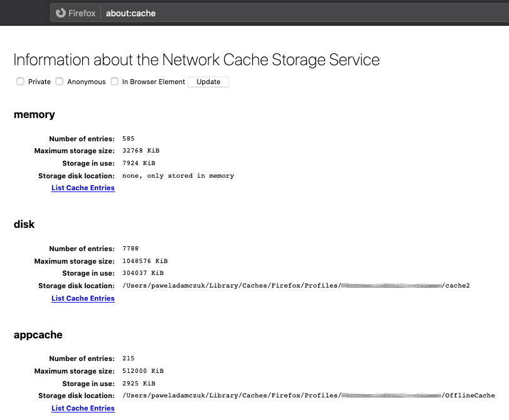Screen dimensions: 509x420
Task: Click the memory section heading
Action: point(35,114)
